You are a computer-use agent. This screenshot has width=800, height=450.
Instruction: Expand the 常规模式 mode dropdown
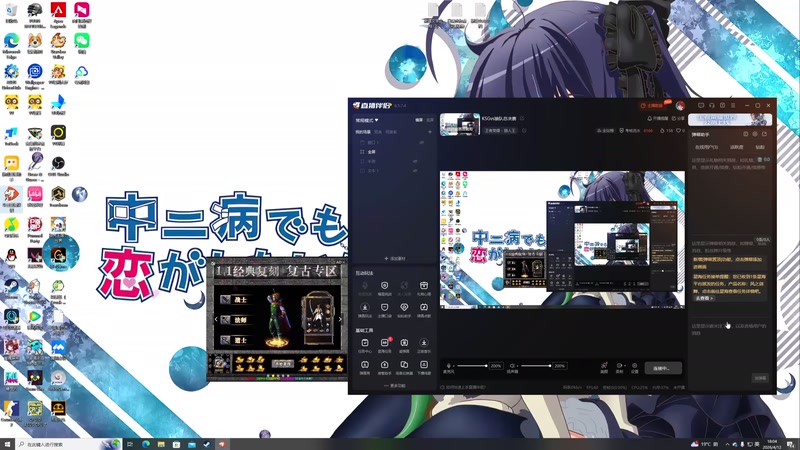[367, 120]
